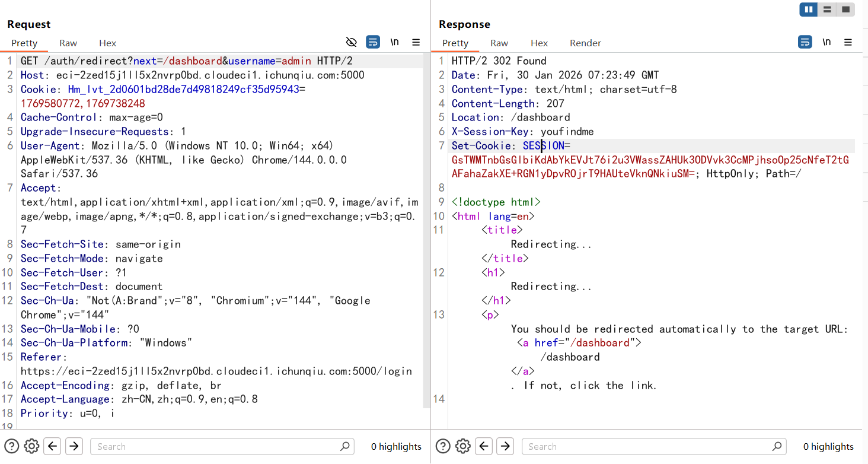Image resolution: width=868 pixels, height=464 pixels.
Task: Open search settings gear below Request
Action: pos(32,446)
